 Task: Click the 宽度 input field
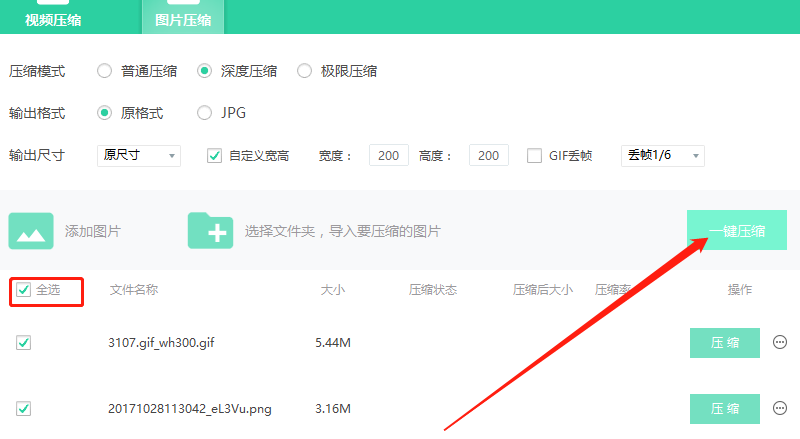tap(389, 156)
